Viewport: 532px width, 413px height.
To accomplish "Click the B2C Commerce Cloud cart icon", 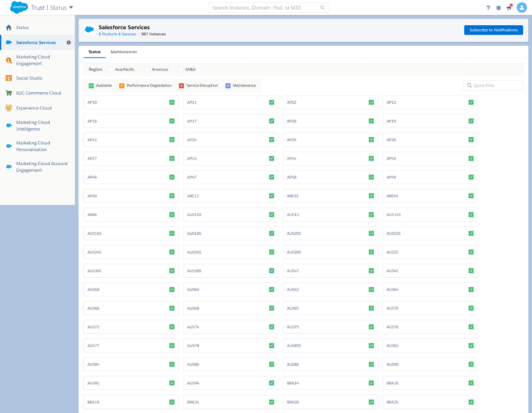I will tap(9, 93).
